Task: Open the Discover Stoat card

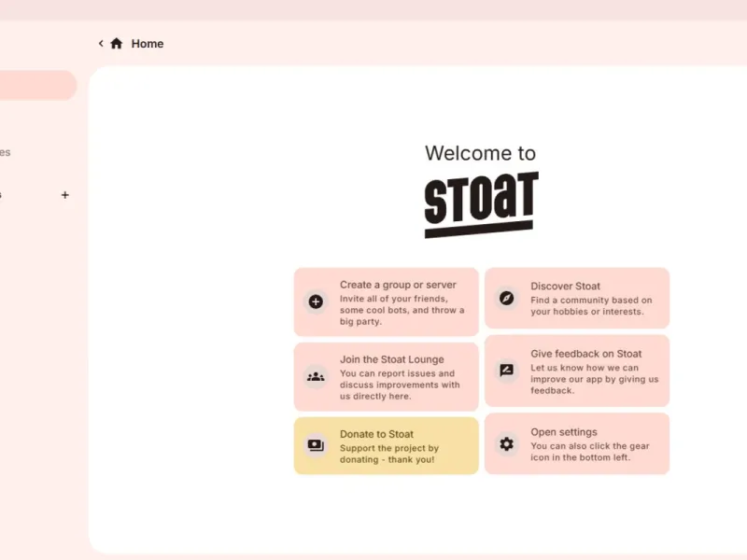Action: click(577, 298)
